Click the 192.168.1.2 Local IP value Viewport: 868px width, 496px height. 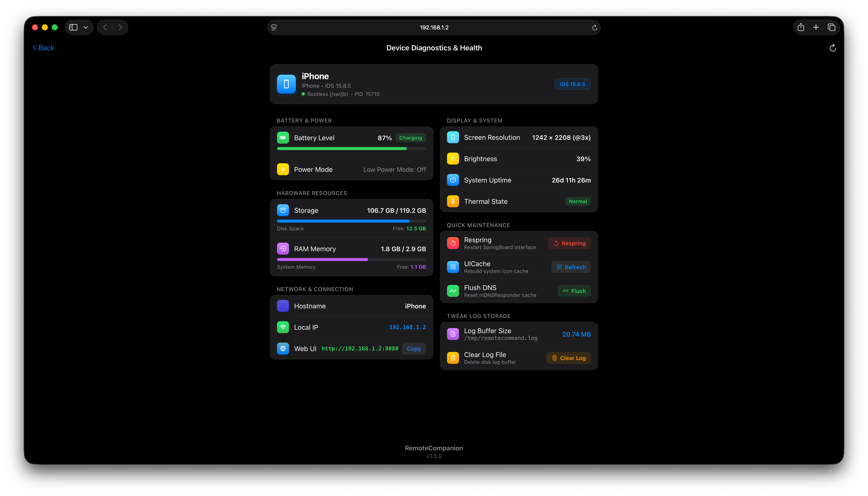click(407, 327)
